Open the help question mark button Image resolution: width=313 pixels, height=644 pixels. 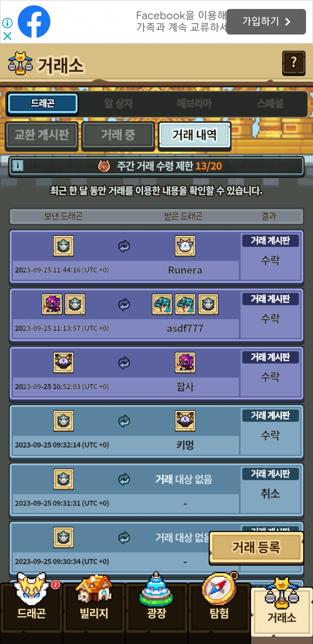[294, 63]
